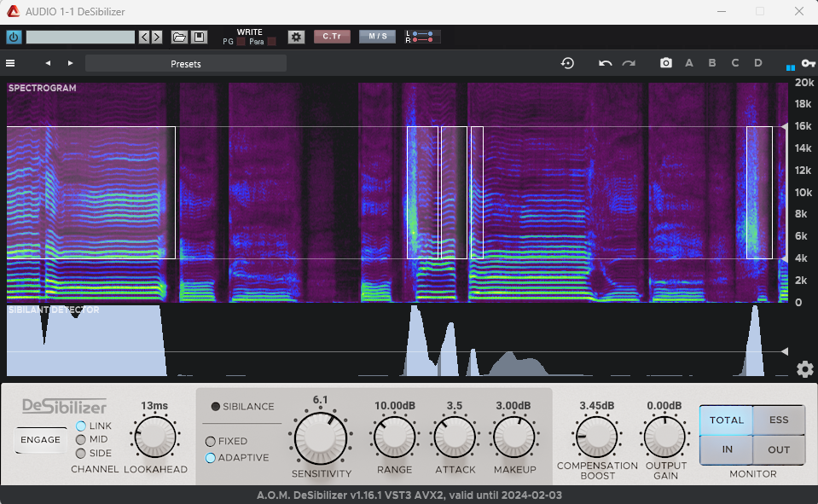Redo the last change
Viewport: 818px width, 504px height.
click(629, 63)
